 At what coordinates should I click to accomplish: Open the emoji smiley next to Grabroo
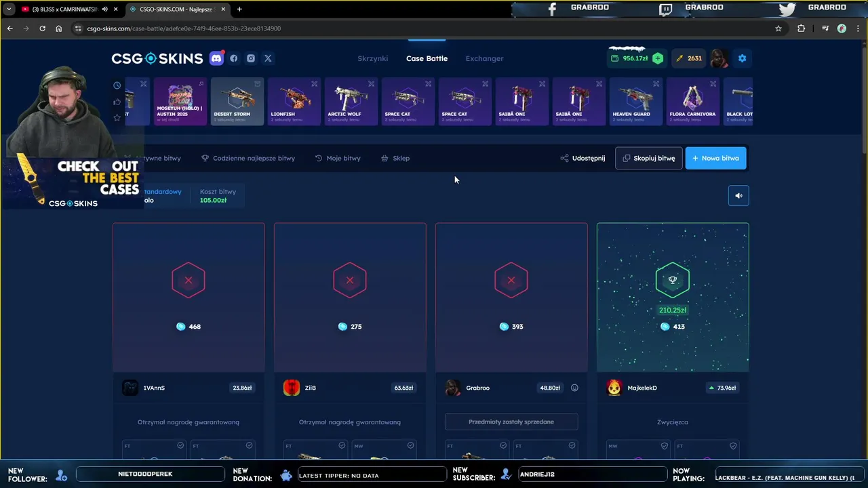point(574,388)
